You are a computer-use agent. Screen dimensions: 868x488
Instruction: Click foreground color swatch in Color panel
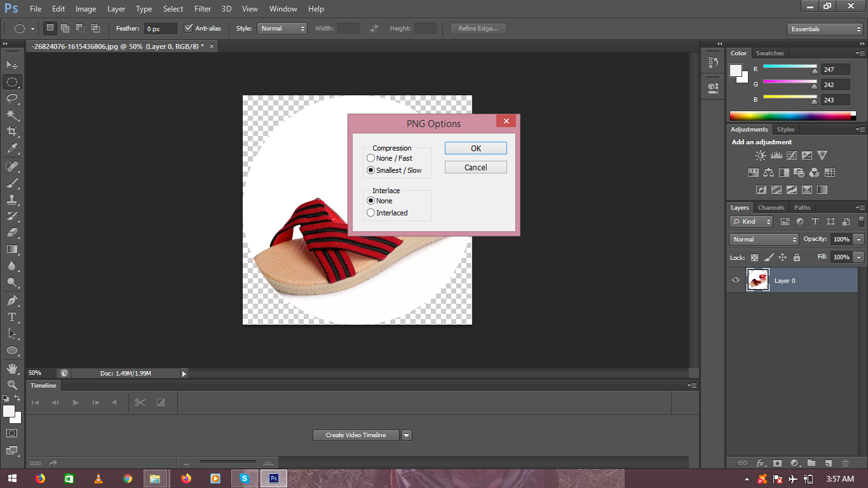pyautogui.click(x=736, y=70)
